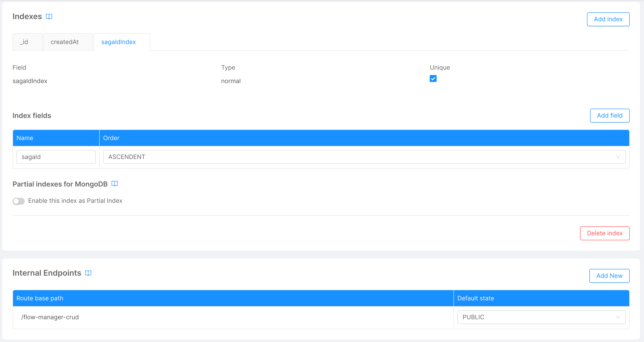The width and height of the screenshot is (644, 342).
Task: Uncheck the Unique checkbox for sagaIdIndex
Action: point(433,79)
